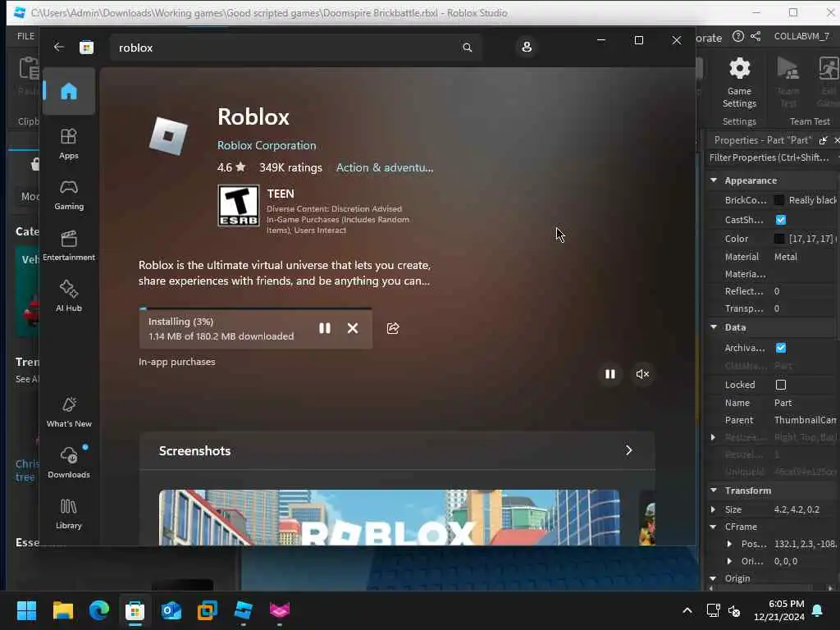Click Roblox Studio share icon
Viewport: 840px width, 630px height.
756,36
